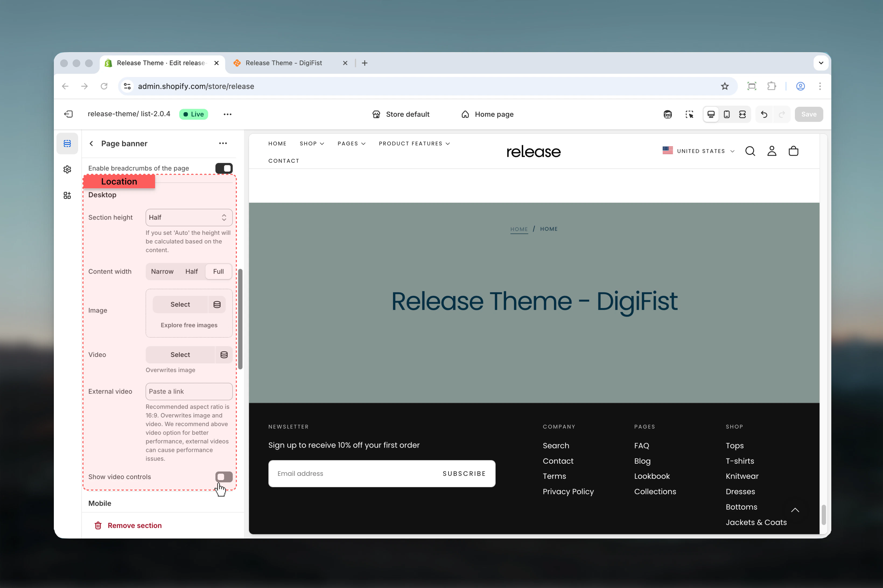The width and height of the screenshot is (883, 588).
Task: Go back from Page banner panel
Action: click(x=91, y=143)
